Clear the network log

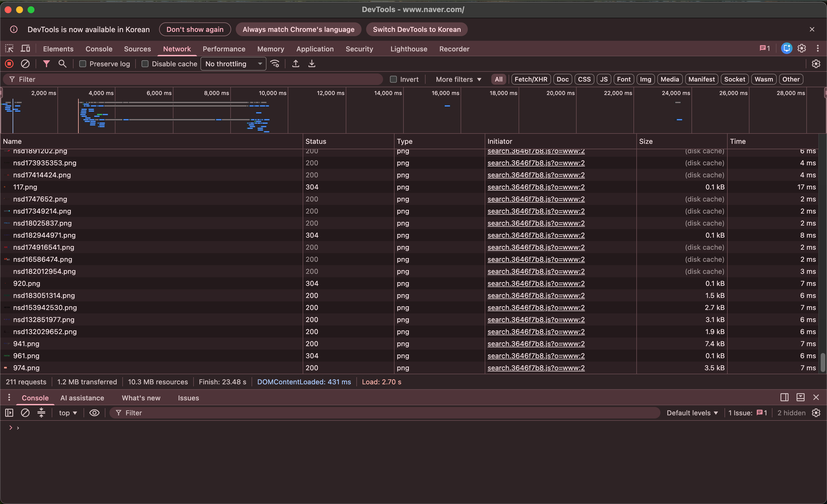[25, 64]
